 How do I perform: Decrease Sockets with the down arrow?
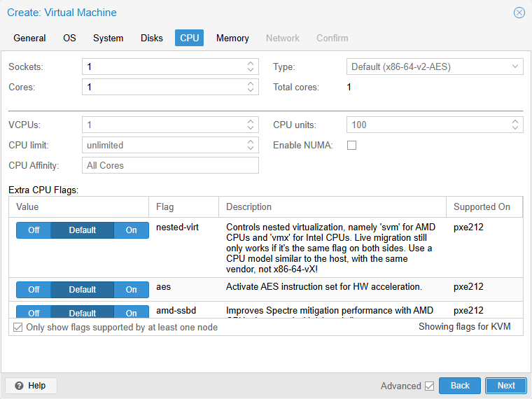pos(251,70)
